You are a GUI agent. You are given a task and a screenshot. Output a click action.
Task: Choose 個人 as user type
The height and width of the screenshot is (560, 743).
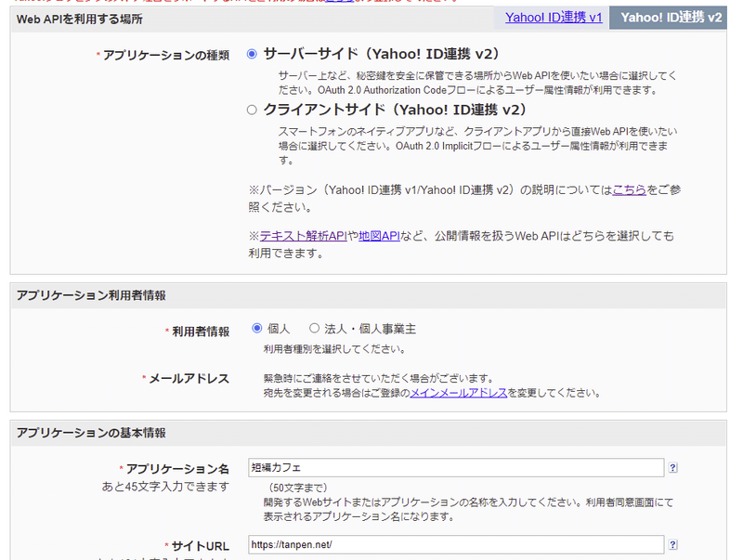tap(257, 328)
